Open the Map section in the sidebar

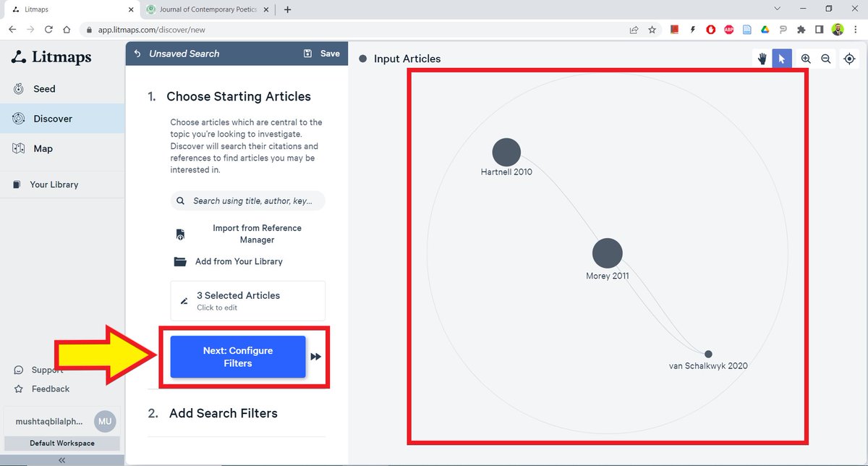[x=43, y=148]
